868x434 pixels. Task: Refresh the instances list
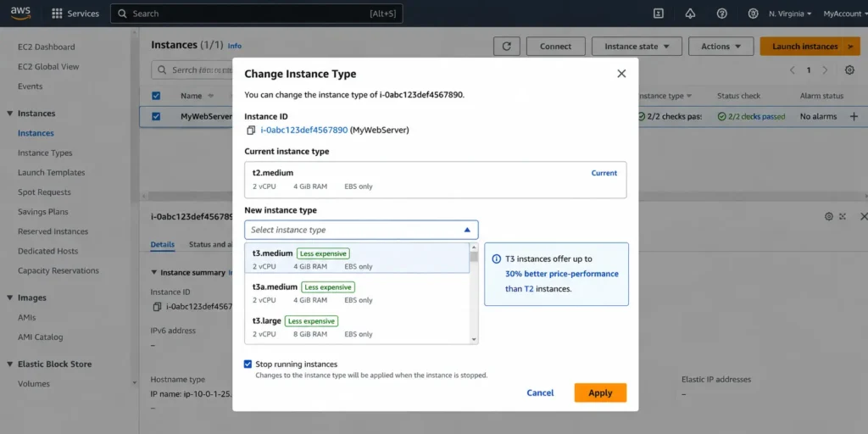507,47
